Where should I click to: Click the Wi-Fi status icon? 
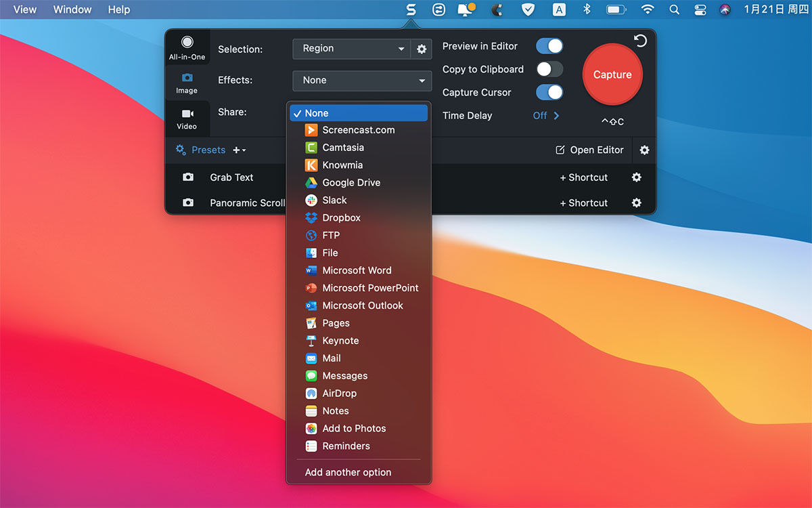tap(648, 9)
